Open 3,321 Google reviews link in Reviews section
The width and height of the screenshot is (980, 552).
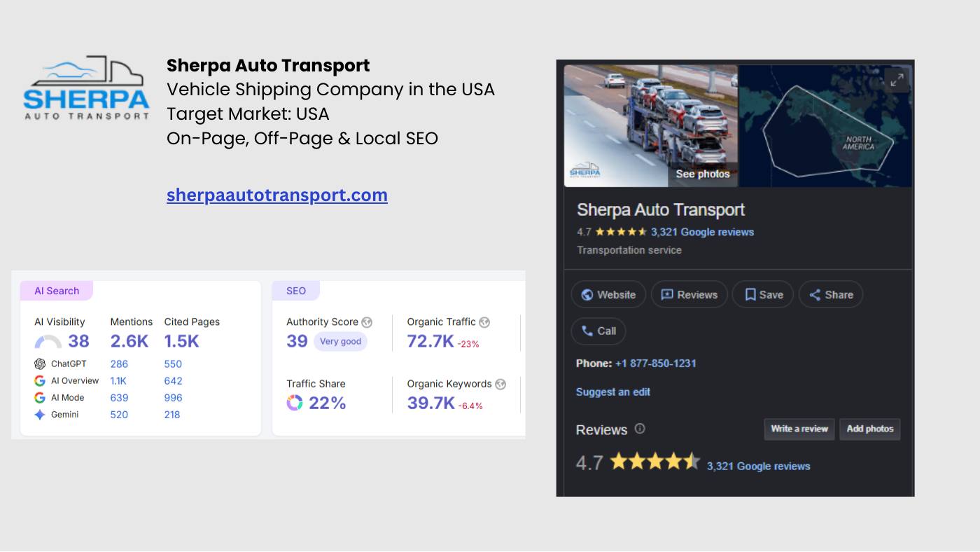click(x=758, y=466)
